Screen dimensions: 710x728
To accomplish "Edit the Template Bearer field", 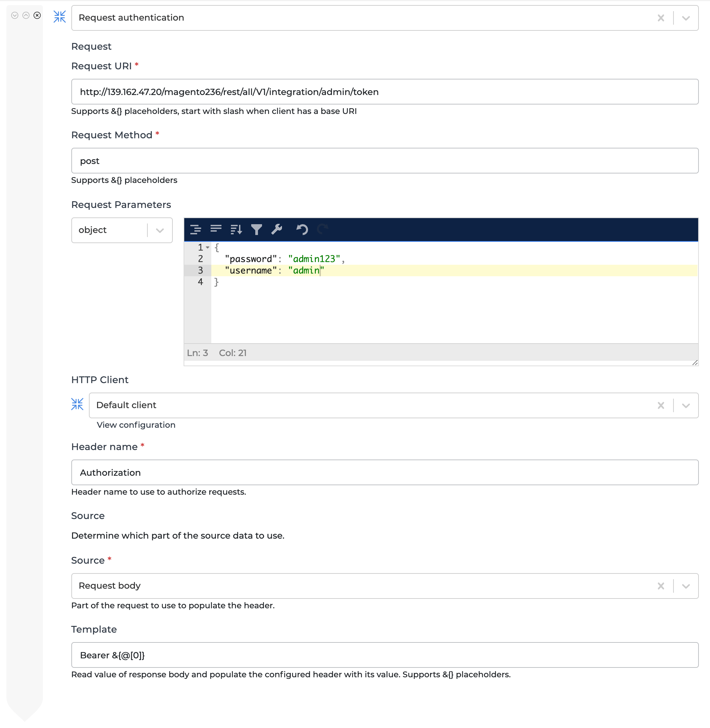I will (384, 655).
